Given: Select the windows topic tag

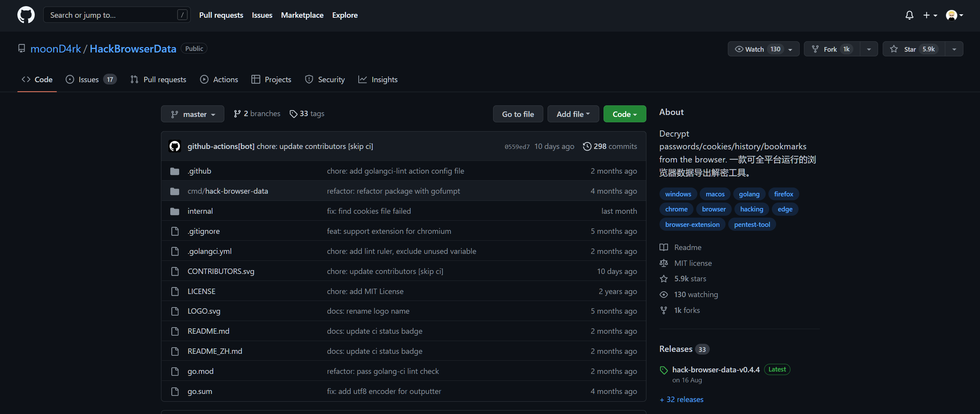Looking at the screenshot, I should [678, 194].
